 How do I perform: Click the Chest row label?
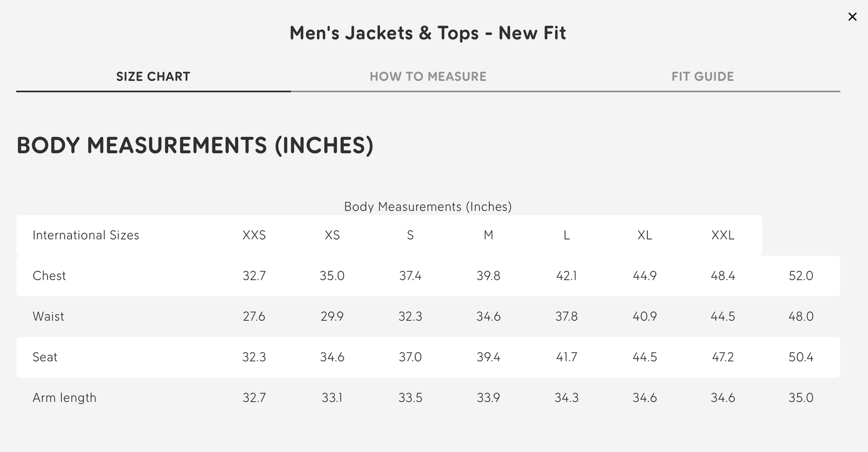click(x=49, y=275)
